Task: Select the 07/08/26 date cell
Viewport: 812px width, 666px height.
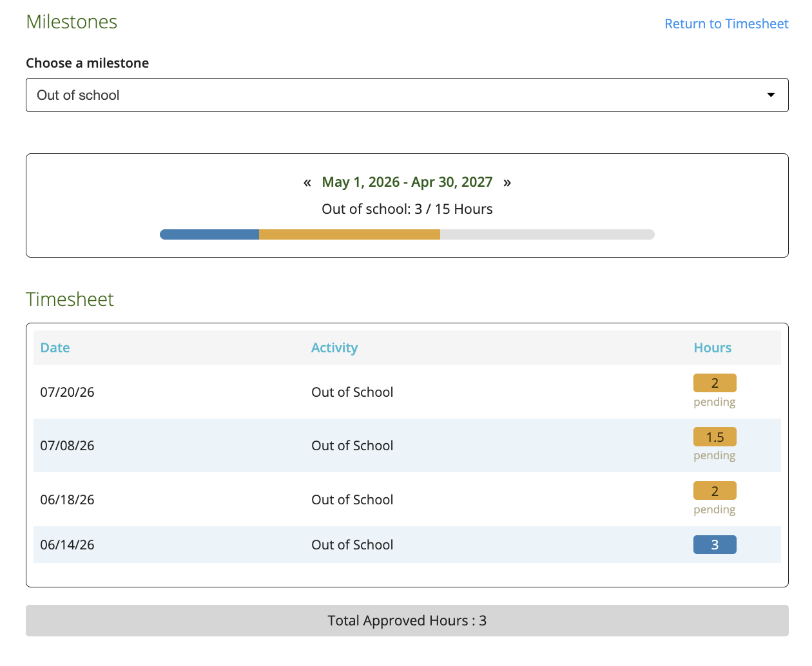Action: tap(67, 446)
